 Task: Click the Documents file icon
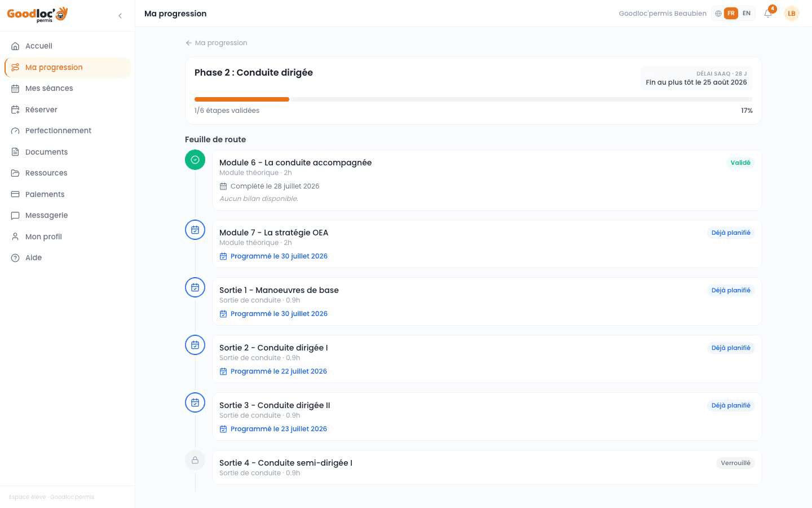tap(15, 152)
